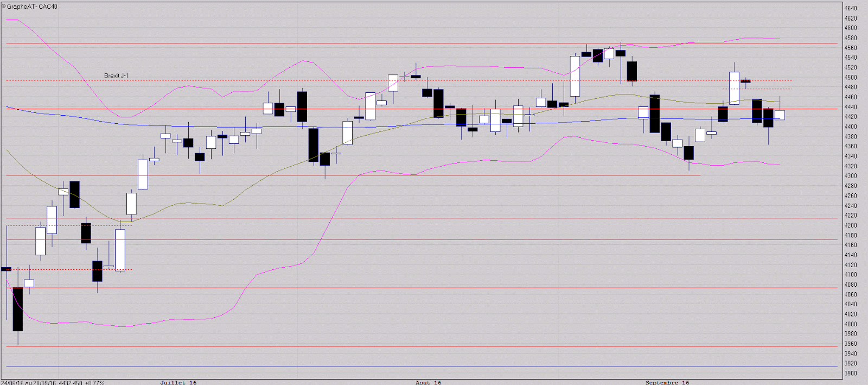Click the 3920 price axis label

[851, 363]
